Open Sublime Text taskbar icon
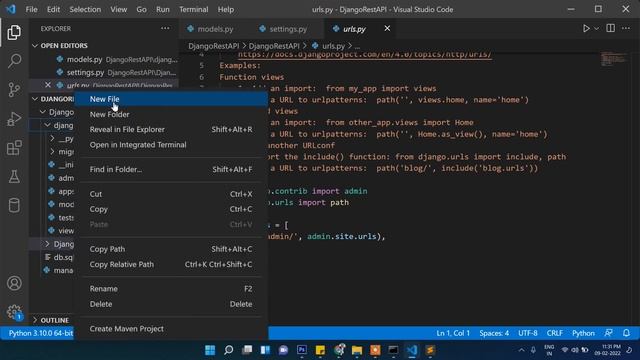 (430, 350)
